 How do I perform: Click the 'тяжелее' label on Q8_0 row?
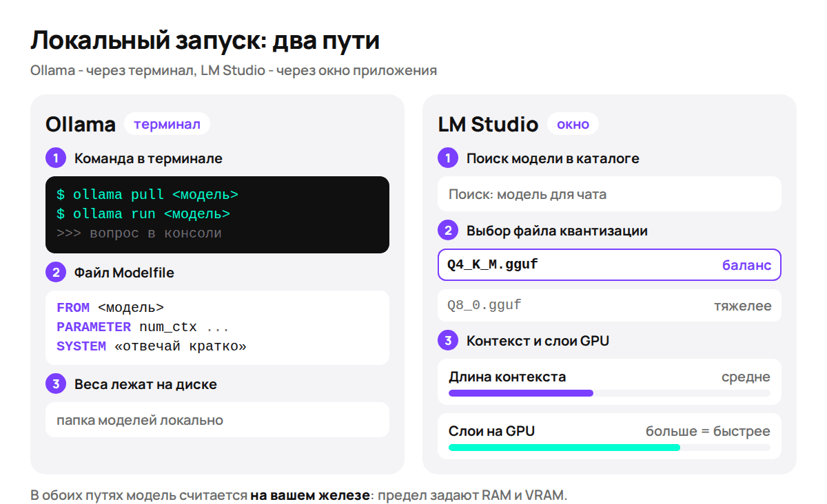click(743, 306)
